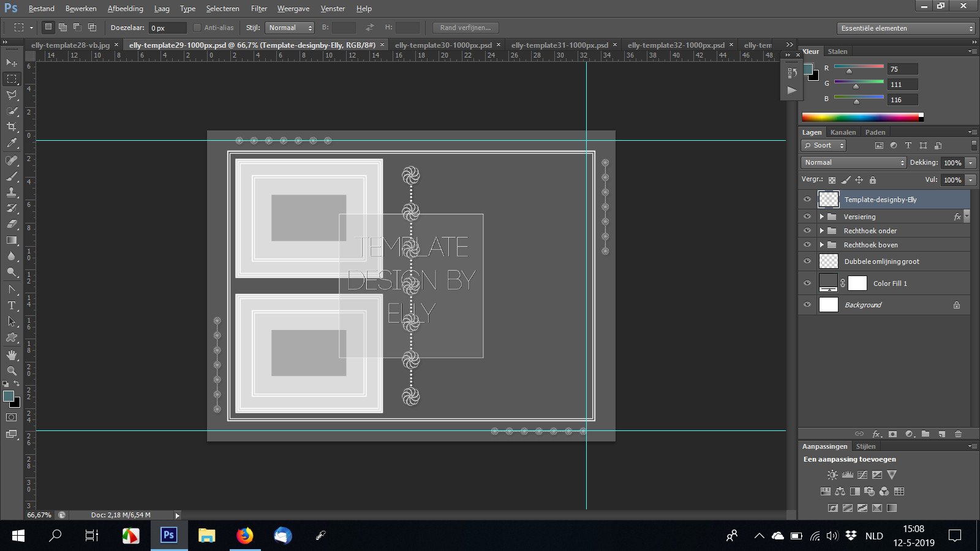
Task: Open the Filter menu
Action: point(258,9)
